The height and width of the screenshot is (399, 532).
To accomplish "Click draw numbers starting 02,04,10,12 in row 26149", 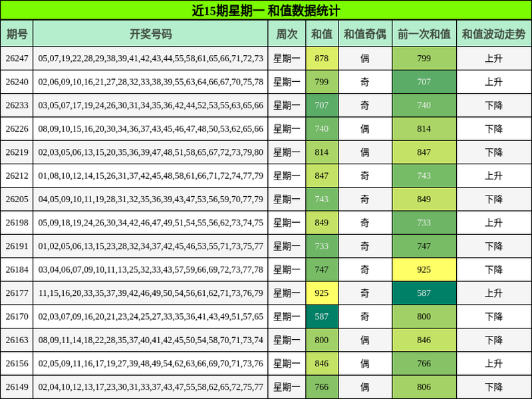I will coord(151,386).
